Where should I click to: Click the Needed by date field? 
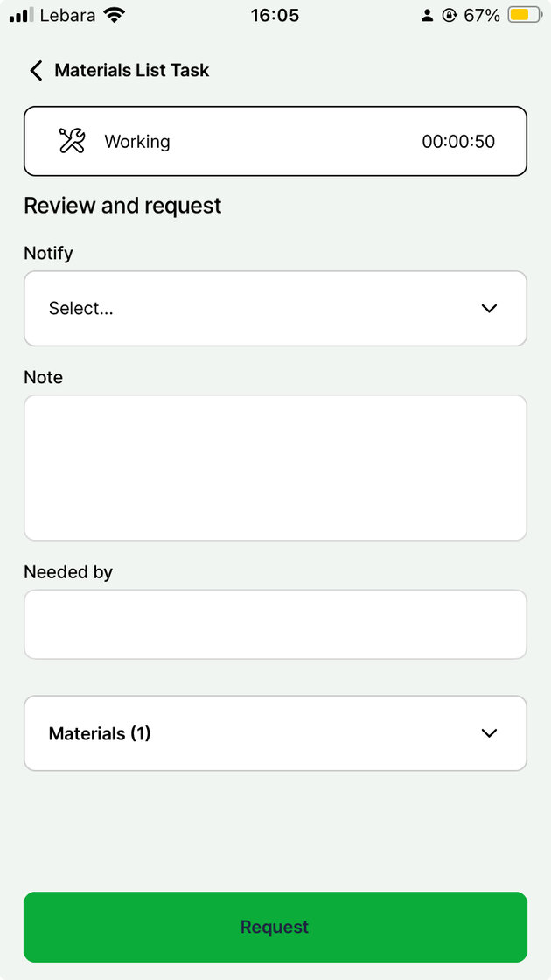pos(275,624)
